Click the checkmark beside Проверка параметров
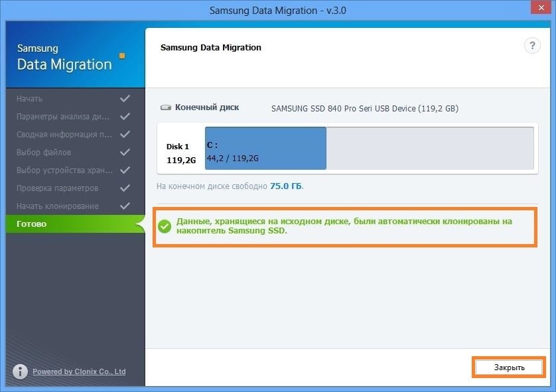The image size is (556, 392). pyautogui.click(x=125, y=188)
